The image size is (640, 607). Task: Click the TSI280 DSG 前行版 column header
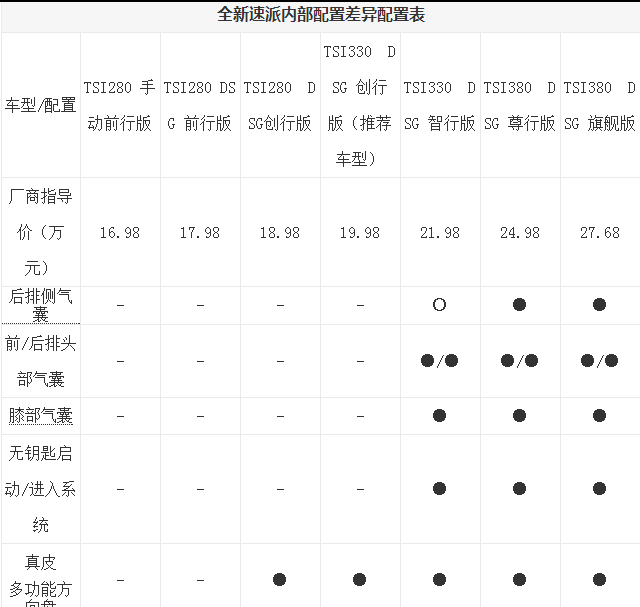(x=200, y=105)
